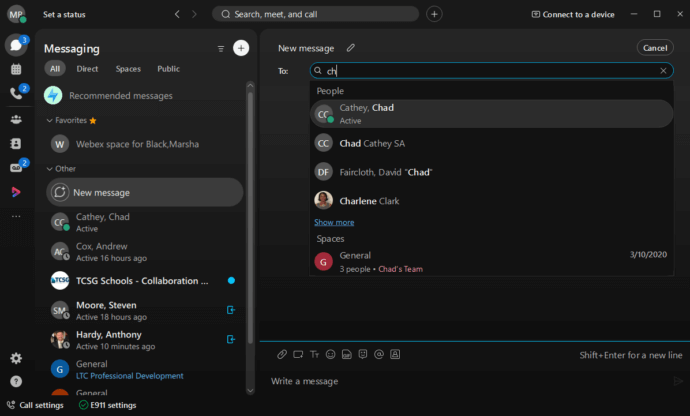Image resolution: width=690 pixels, height=416 pixels.
Task: Open the Calendar icon in sidebar
Action: (x=16, y=69)
